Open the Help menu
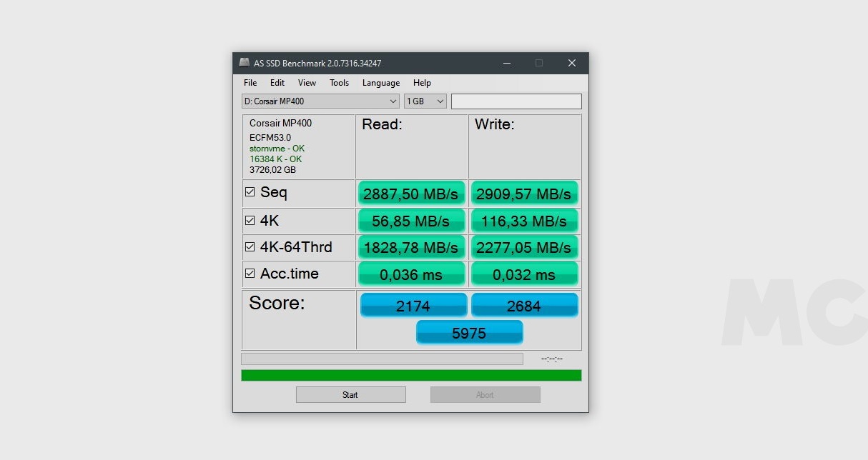The width and height of the screenshot is (868, 460). pos(422,83)
